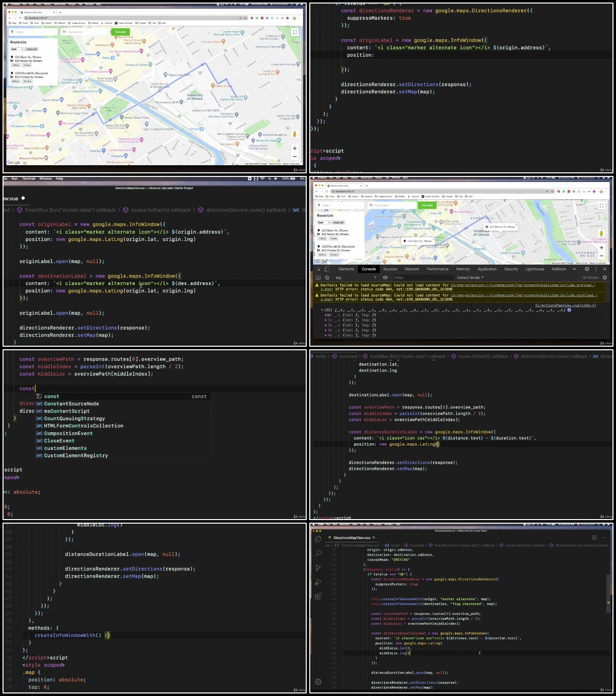Switch to the Network tab in DevTools

[x=412, y=269]
